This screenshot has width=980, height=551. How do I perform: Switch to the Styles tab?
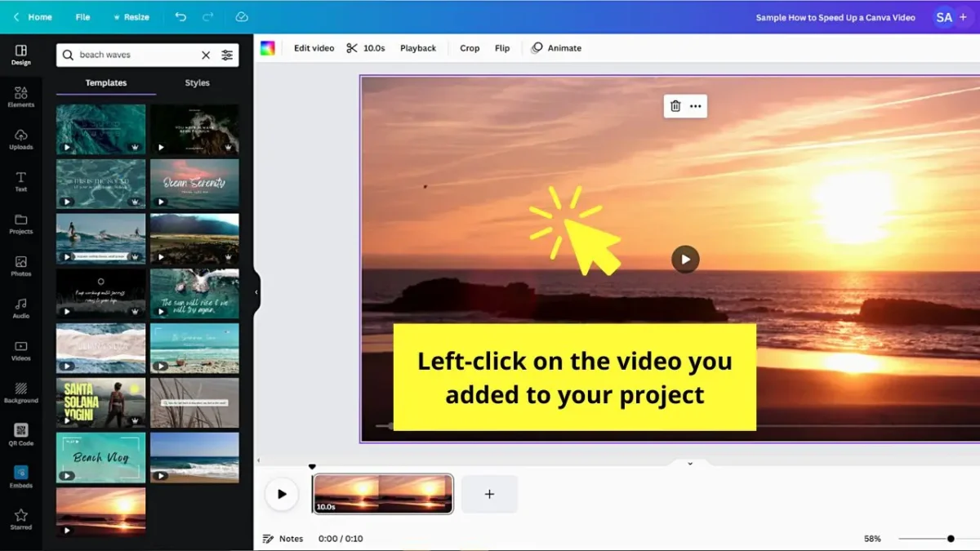tap(197, 82)
